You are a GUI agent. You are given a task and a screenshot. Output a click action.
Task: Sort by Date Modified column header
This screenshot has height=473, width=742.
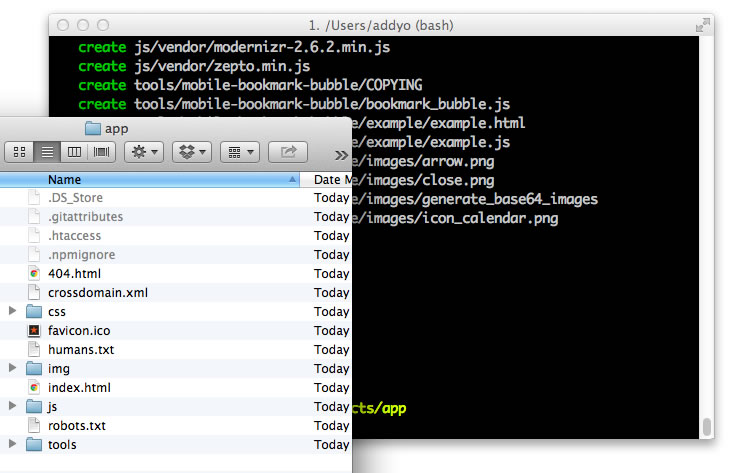tap(330, 179)
